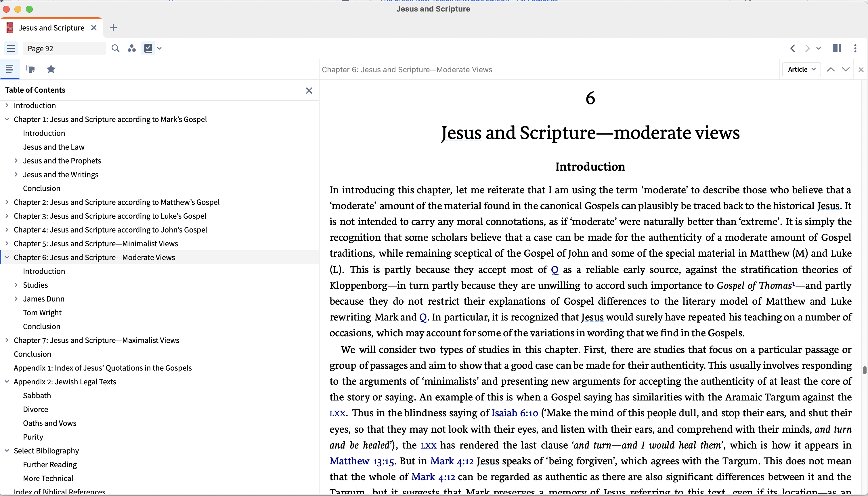Image resolution: width=868 pixels, height=496 pixels.
Task: Show the Table of Contents pane icon
Action: tap(10, 69)
